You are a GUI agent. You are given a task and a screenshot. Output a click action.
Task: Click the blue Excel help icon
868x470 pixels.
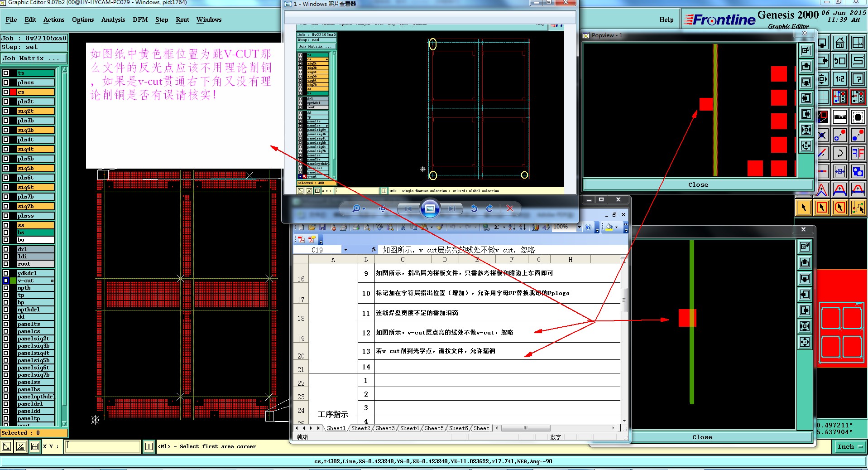(588, 227)
